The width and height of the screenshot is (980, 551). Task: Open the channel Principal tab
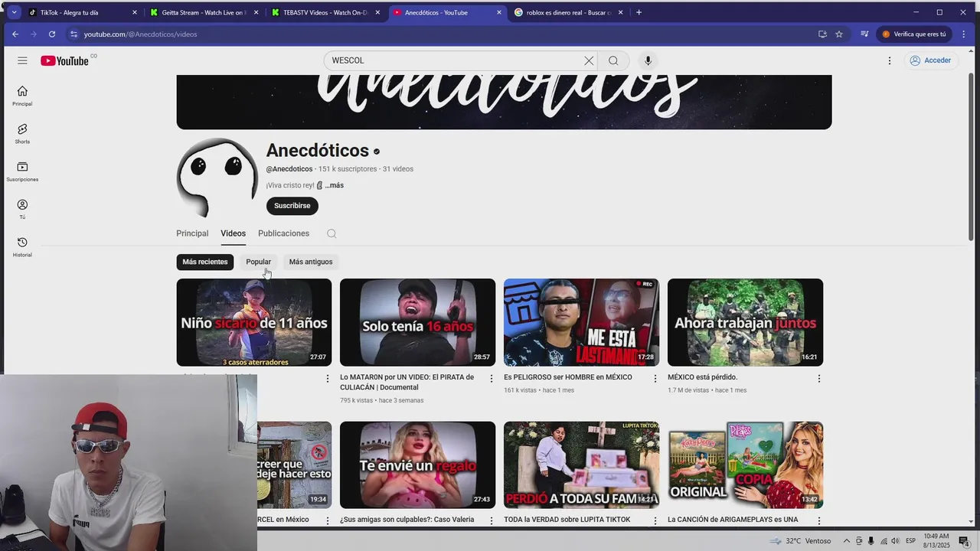tap(192, 233)
